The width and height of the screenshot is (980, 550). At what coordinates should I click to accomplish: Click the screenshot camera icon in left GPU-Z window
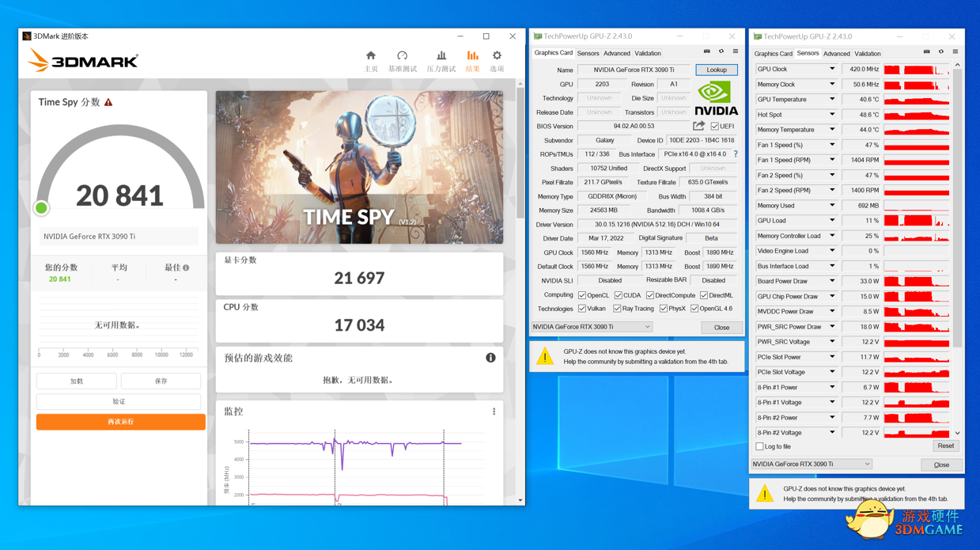(707, 52)
